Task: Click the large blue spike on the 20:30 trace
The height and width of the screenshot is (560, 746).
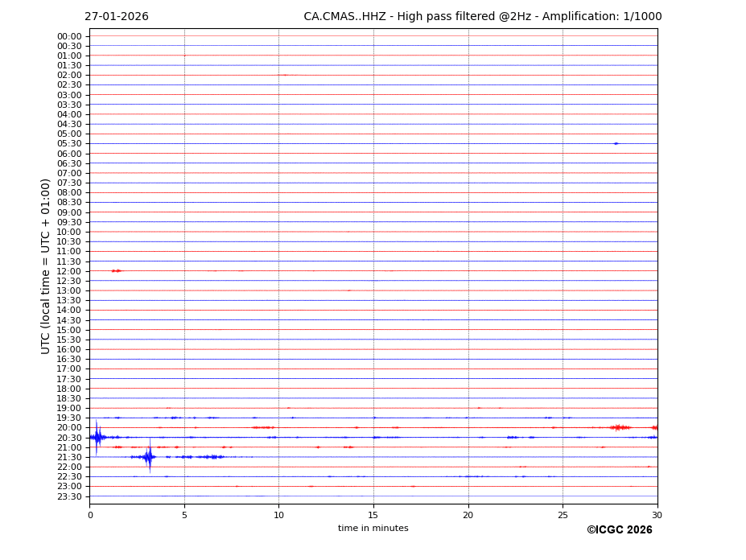Action: [x=97, y=437]
